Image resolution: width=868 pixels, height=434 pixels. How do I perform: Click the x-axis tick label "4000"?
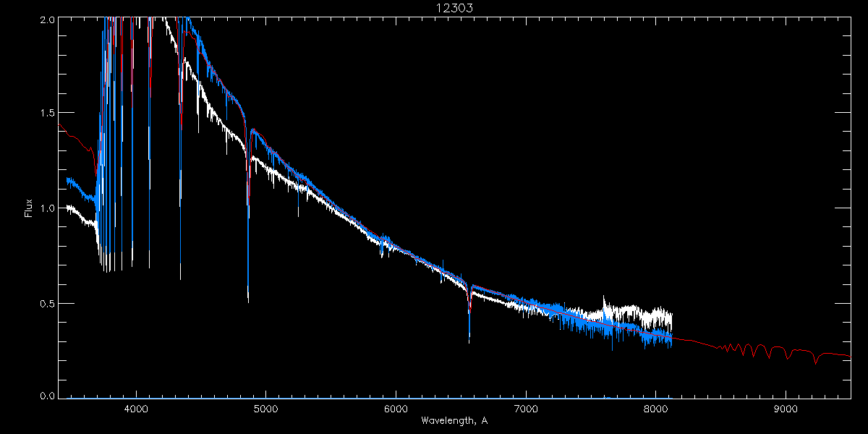136,409
